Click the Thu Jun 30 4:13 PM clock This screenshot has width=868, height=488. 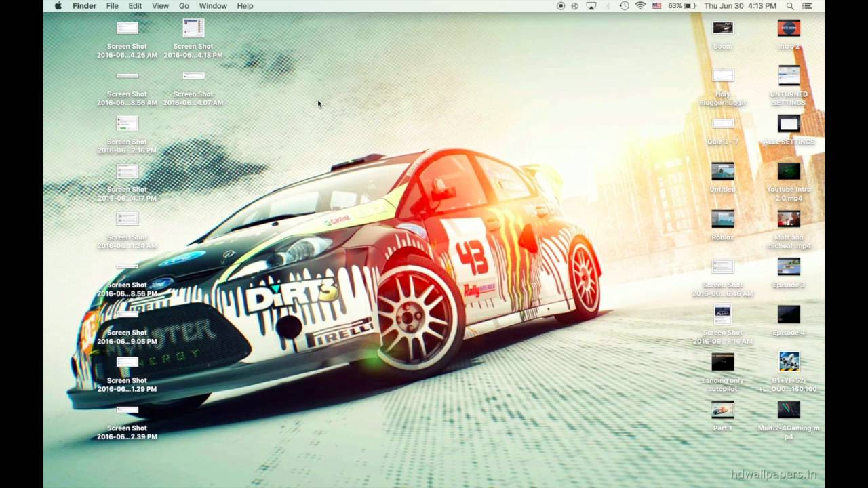coord(740,6)
